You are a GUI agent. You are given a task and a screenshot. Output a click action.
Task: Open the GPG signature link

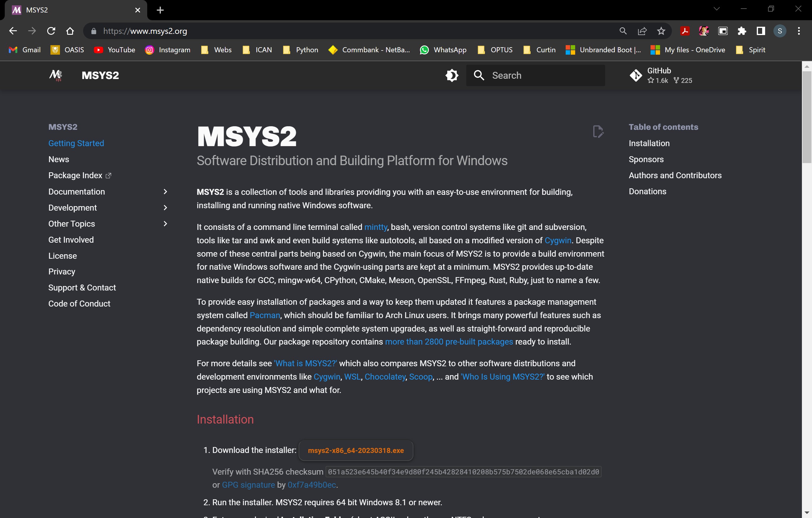pyautogui.click(x=248, y=485)
